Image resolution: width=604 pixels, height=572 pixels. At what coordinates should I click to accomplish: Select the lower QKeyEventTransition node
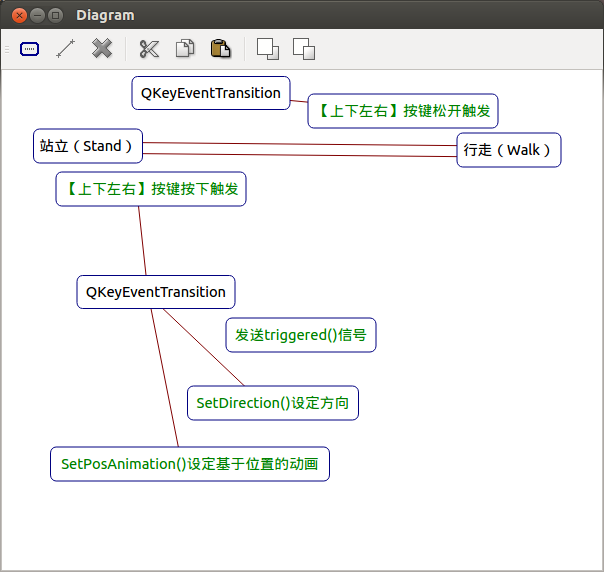pos(156,292)
